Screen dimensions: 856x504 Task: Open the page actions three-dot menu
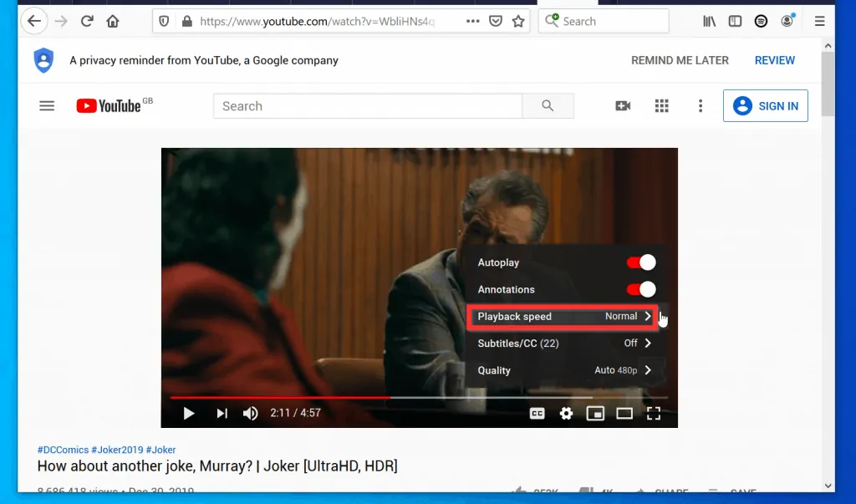(x=473, y=21)
